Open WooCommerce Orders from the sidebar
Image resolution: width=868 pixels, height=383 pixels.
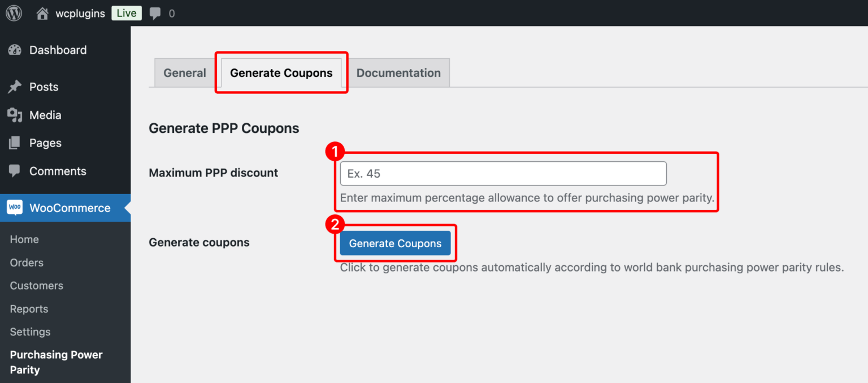(26, 262)
